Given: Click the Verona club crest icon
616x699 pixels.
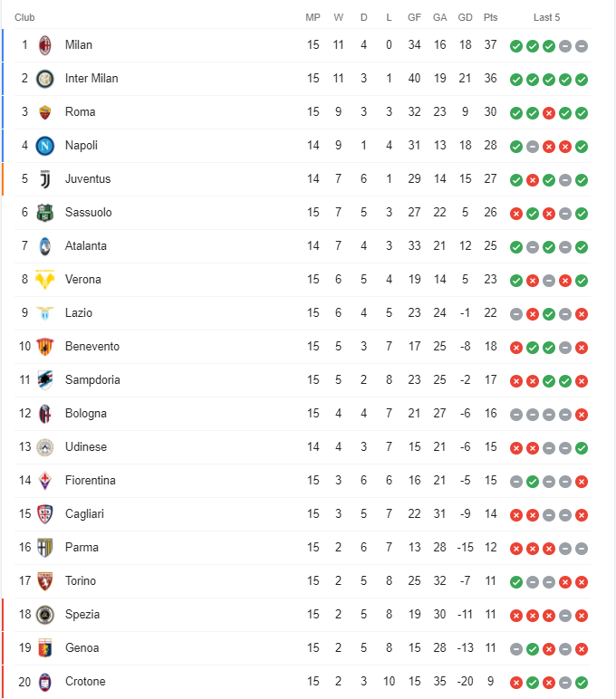Looking at the screenshot, I should 45,280.
